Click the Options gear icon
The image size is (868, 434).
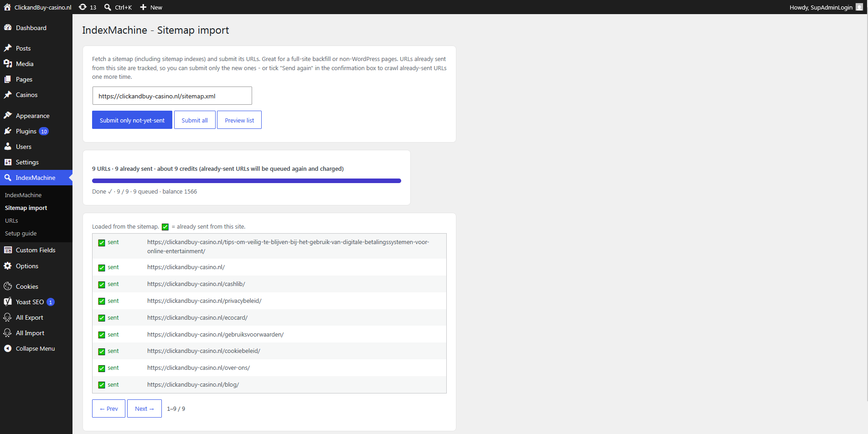tap(8, 266)
